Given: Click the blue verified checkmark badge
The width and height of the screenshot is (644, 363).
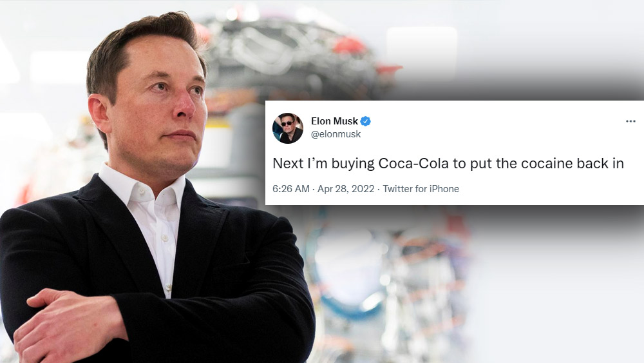Looking at the screenshot, I should point(366,121).
